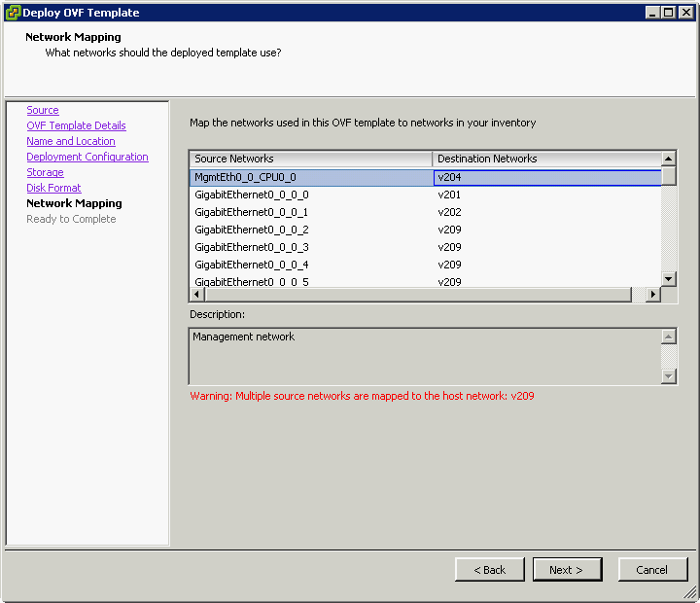Click destination v209 for GigabitEthernet0_0_0_5
This screenshot has height=603, width=700.
coord(449,282)
